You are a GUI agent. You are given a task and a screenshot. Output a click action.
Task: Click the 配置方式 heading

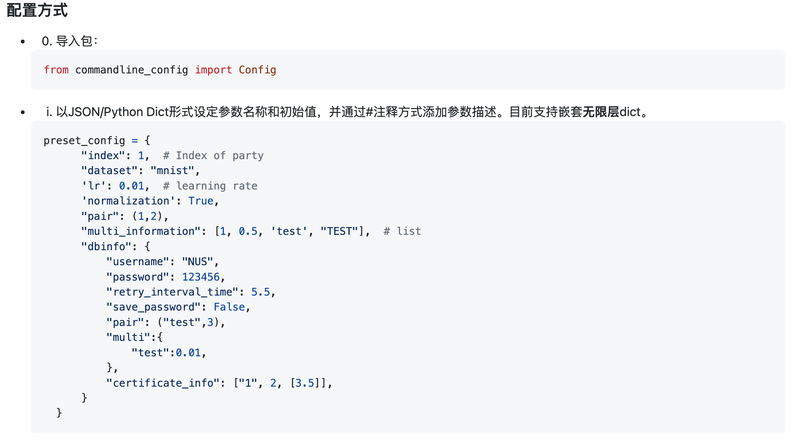(x=37, y=10)
